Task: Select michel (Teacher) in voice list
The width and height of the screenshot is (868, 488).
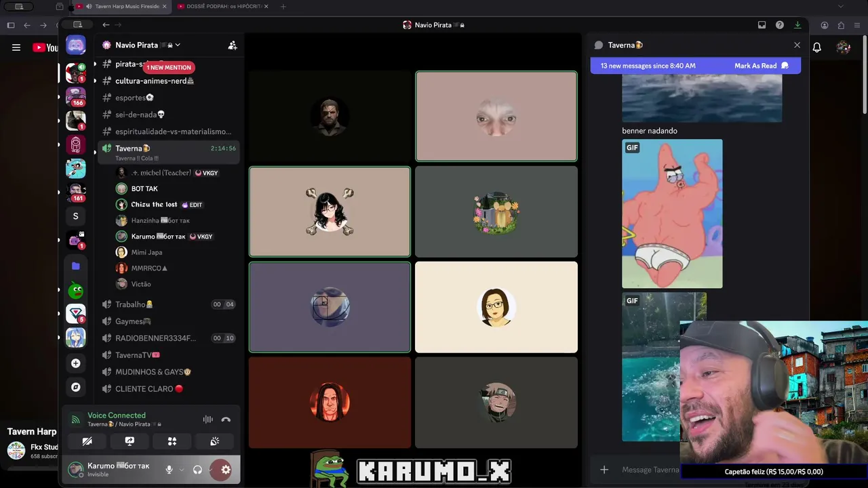Action: pyautogui.click(x=175, y=173)
